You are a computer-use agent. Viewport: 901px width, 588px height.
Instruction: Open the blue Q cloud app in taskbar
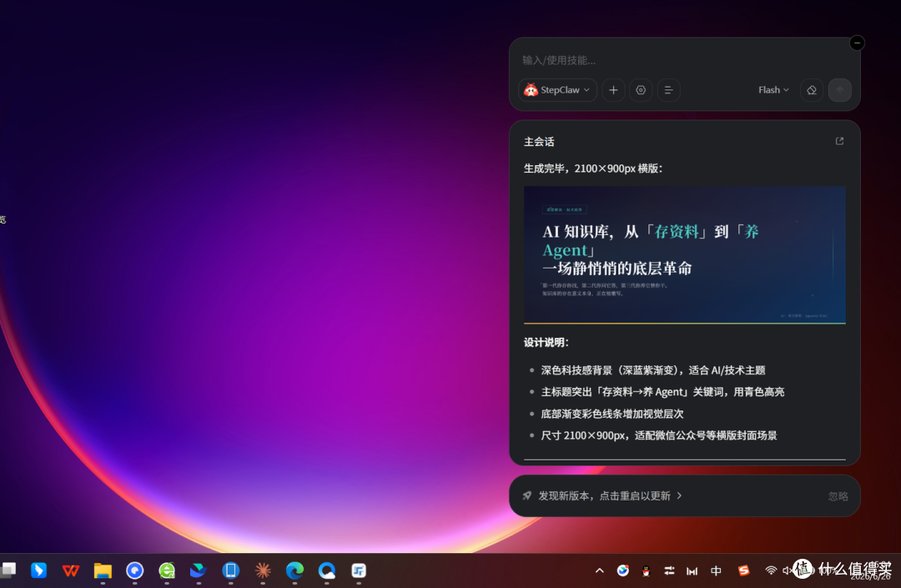point(327,570)
